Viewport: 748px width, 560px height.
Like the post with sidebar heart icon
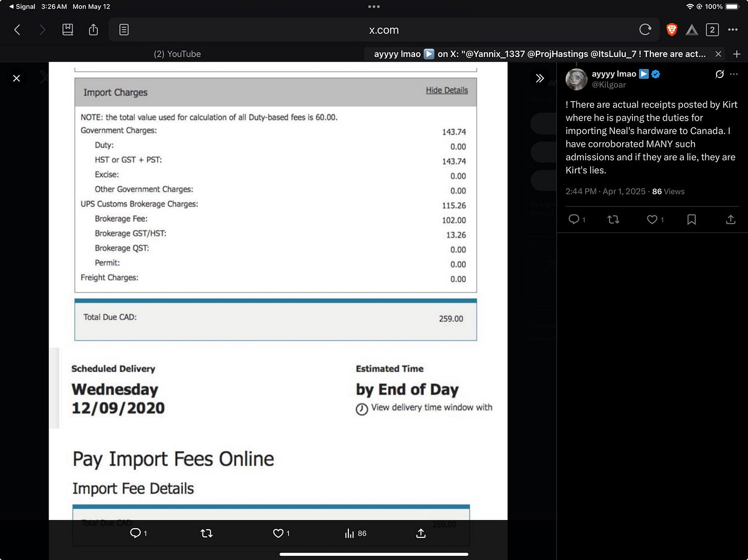[x=652, y=219]
